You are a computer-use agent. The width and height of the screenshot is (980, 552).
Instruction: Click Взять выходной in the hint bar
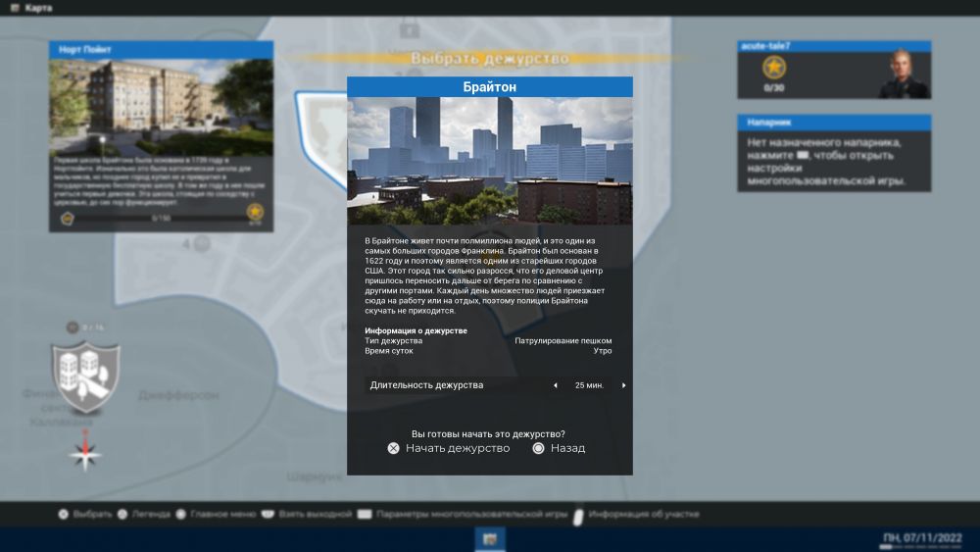click(314, 514)
